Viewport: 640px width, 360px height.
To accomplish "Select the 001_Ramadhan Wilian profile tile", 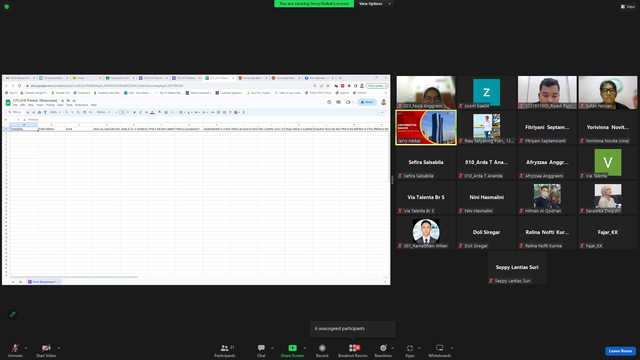I will point(426,233).
